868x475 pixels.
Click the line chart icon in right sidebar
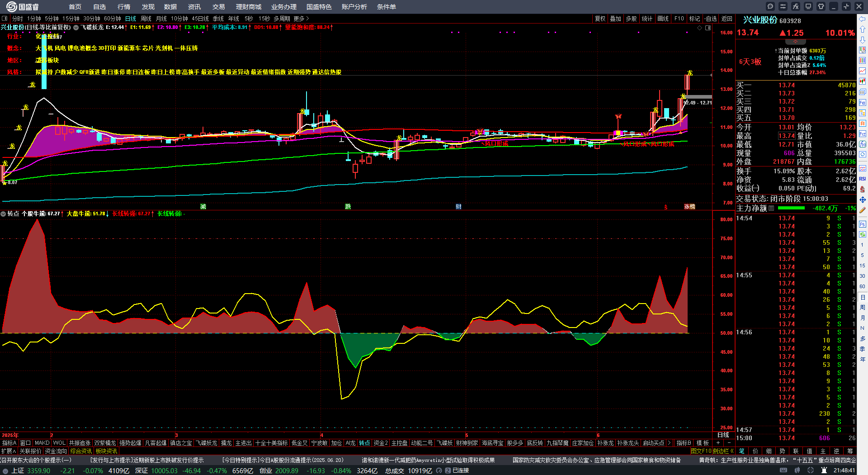pos(863,71)
